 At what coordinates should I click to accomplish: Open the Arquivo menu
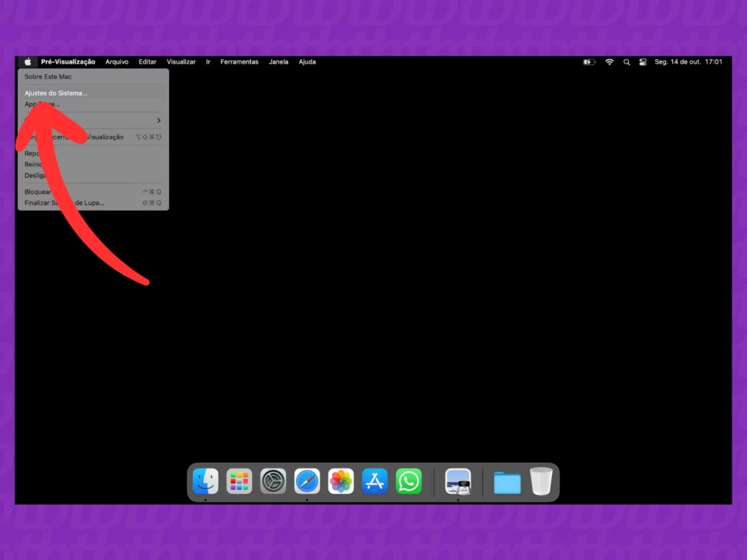[x=117, y=62]
